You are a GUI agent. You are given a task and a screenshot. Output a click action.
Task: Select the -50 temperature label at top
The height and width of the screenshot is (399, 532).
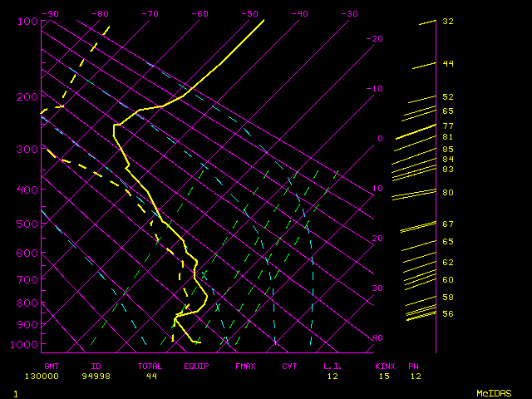[249, 13]
